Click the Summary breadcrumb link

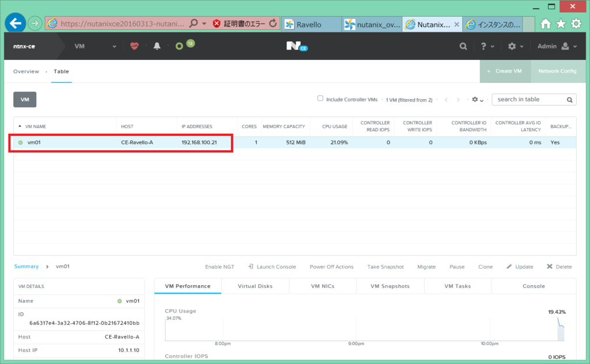[x=27, y=266]
